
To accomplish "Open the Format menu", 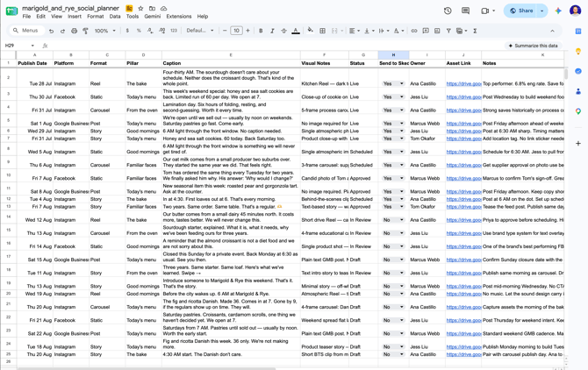I will tap(96, 17).
